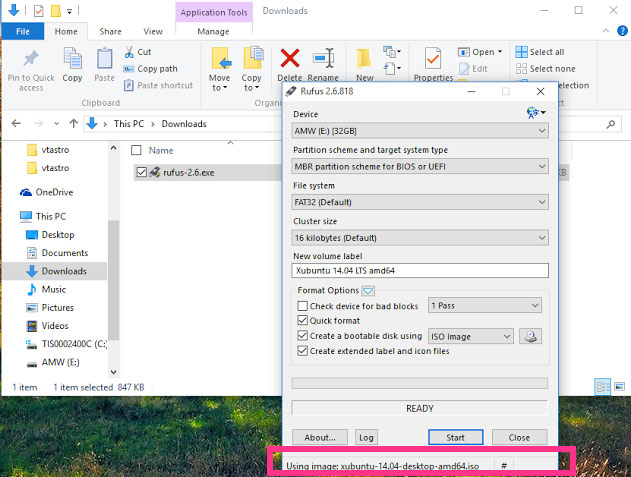This screenshot has width=631, height=477.
Task: Open the Copy to dropdown
Action: (x=252, y=83)
